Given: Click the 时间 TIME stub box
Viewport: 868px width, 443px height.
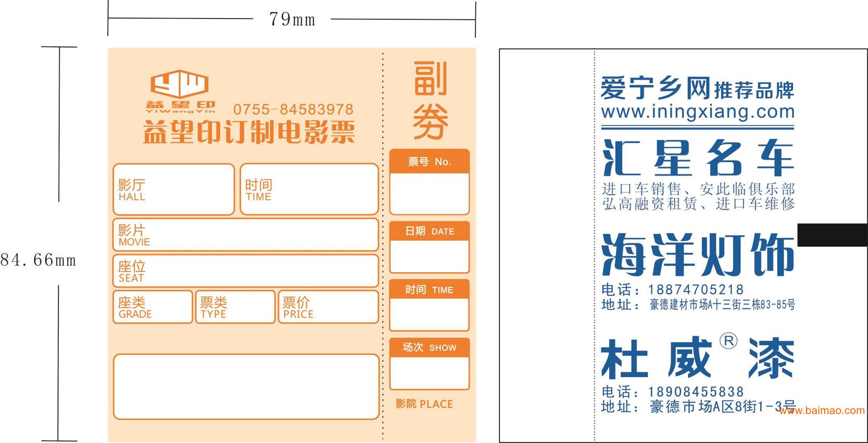Looking at the screenshot, I should pyautogui.click(x=429, y=305).
